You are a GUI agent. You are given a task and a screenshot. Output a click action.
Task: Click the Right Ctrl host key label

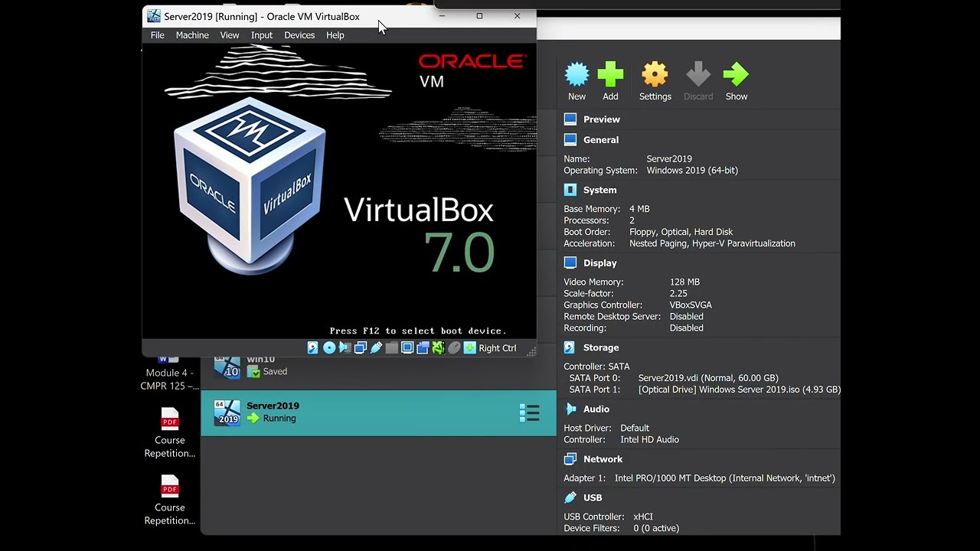pyautogui.click(x=498, y=348)
